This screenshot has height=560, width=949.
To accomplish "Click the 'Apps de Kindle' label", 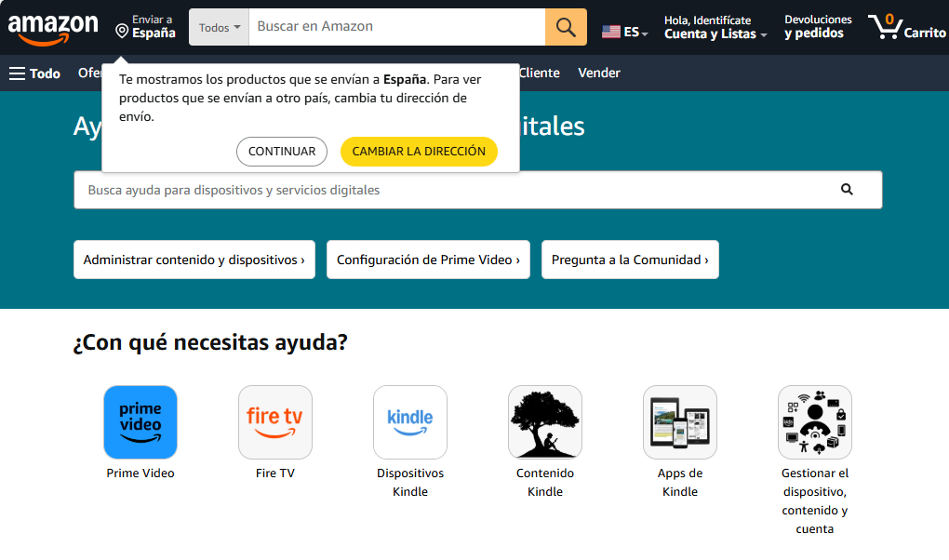I will click(x=680, y=483).
